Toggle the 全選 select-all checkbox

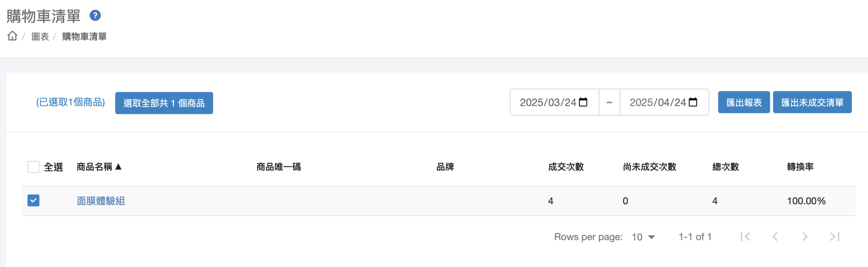tap(33, 167)
